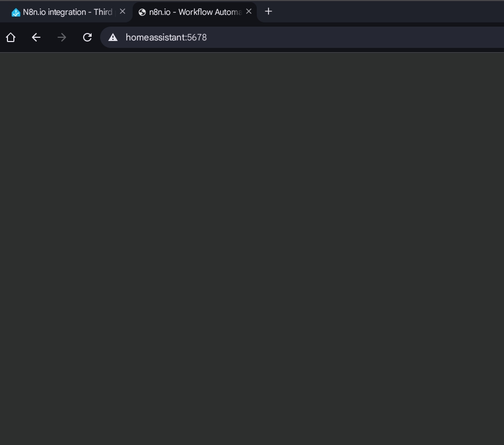Screen dimensions: 504x445
Task: Return to homepage via home button
Action: pos(11,37)
